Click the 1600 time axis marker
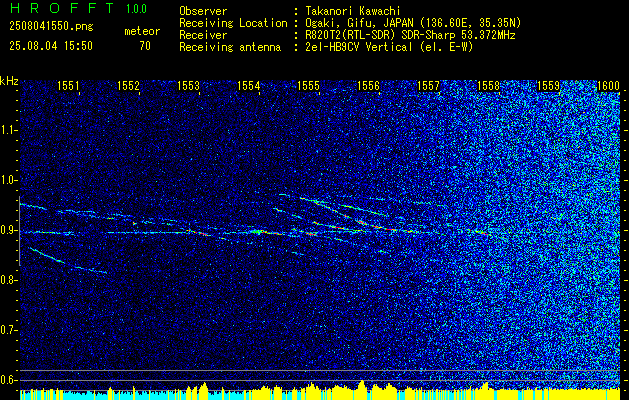This screenshot has width=629, height=400. click(x=609, y=85)
